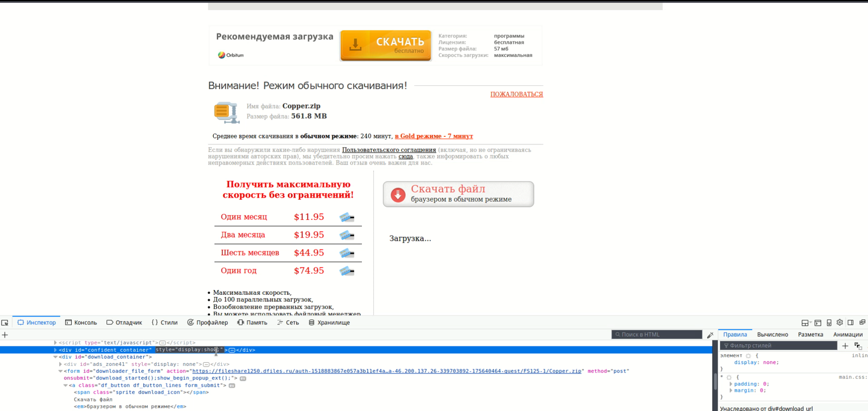Click 'Скачать файл' regular mode button
The image size is (868, 411).
click(458, 194)
